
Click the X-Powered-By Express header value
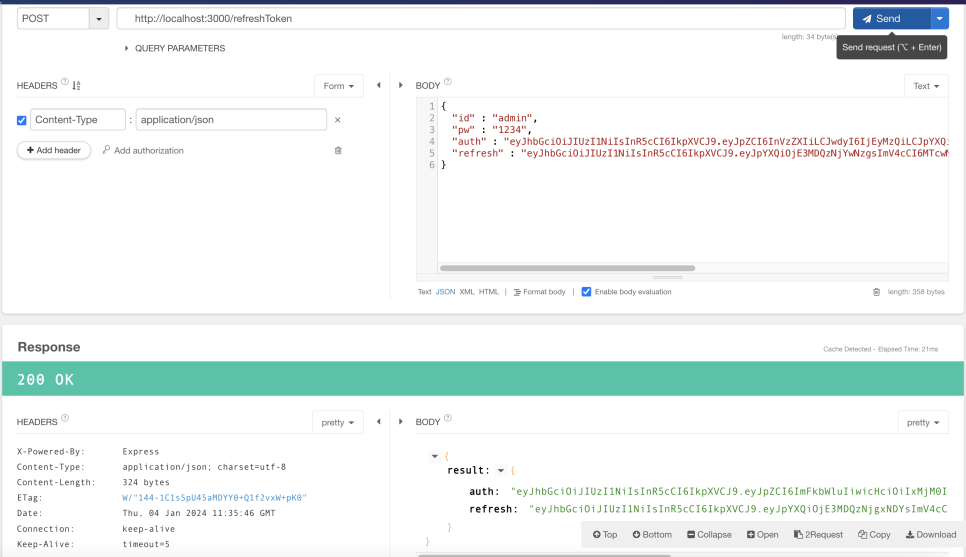coord(140,452)
